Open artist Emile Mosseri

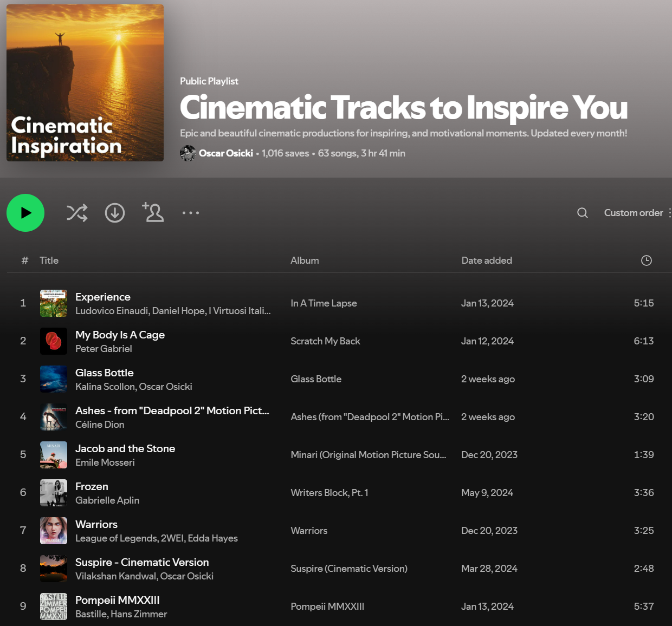pos(105,462)
